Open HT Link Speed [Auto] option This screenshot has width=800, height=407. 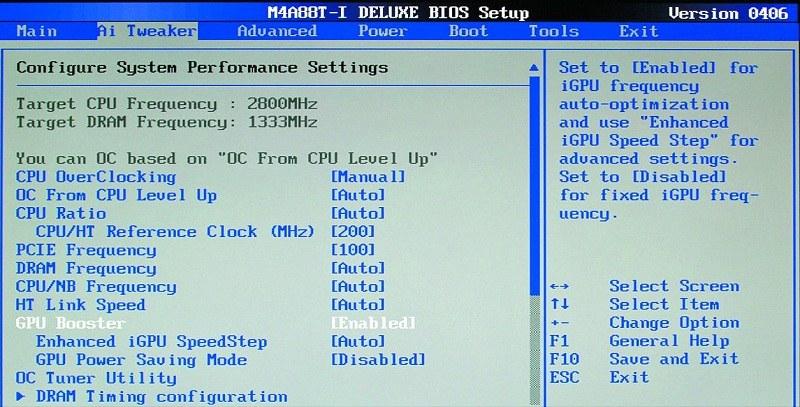coord(358,305)
